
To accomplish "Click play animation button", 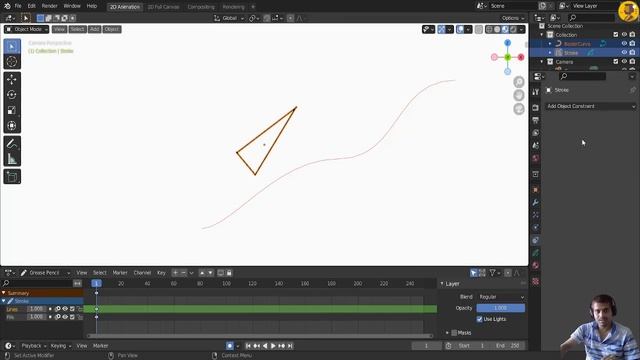I will (273, 346).
